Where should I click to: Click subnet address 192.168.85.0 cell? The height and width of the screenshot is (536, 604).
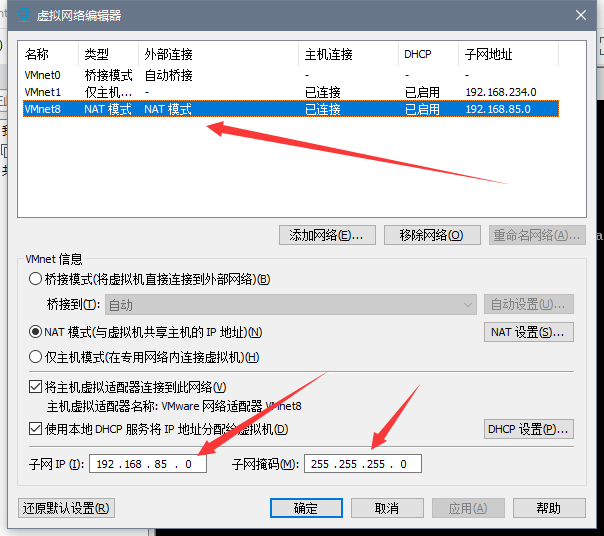point(498,109)
